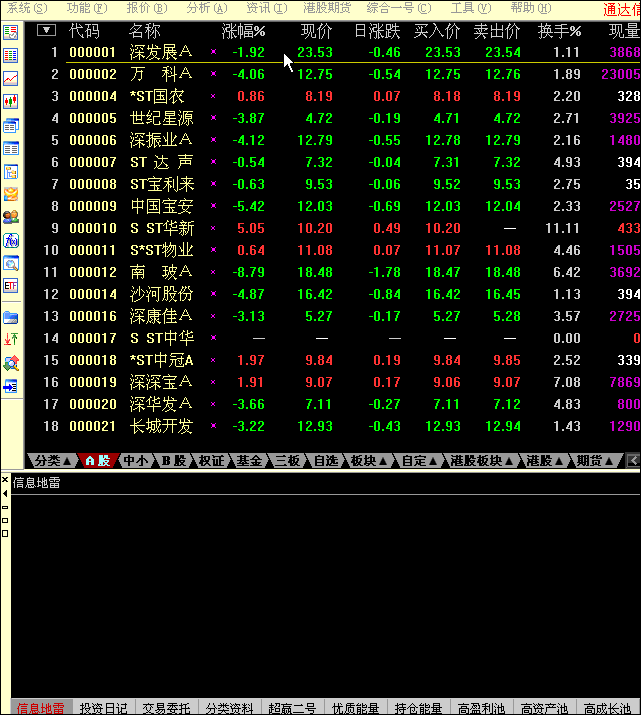Click the ETF sidebar icon
This screenshot has height=715, width=641.
10,286
